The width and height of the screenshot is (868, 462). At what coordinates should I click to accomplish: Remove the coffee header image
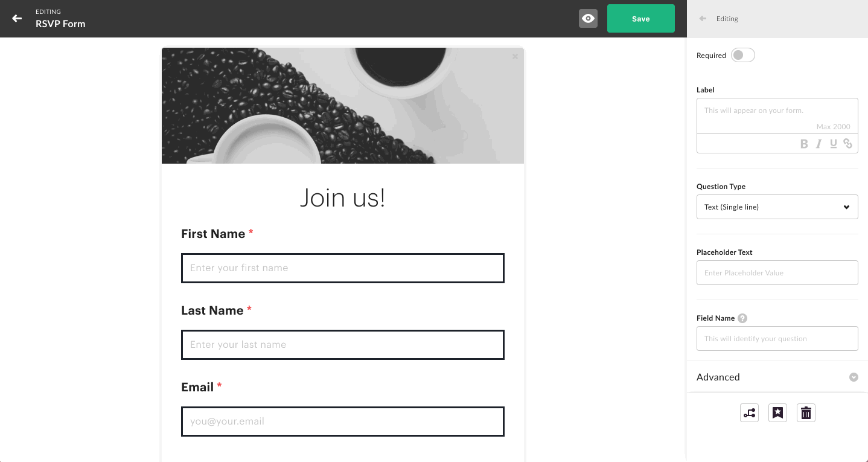pos(515,57)
